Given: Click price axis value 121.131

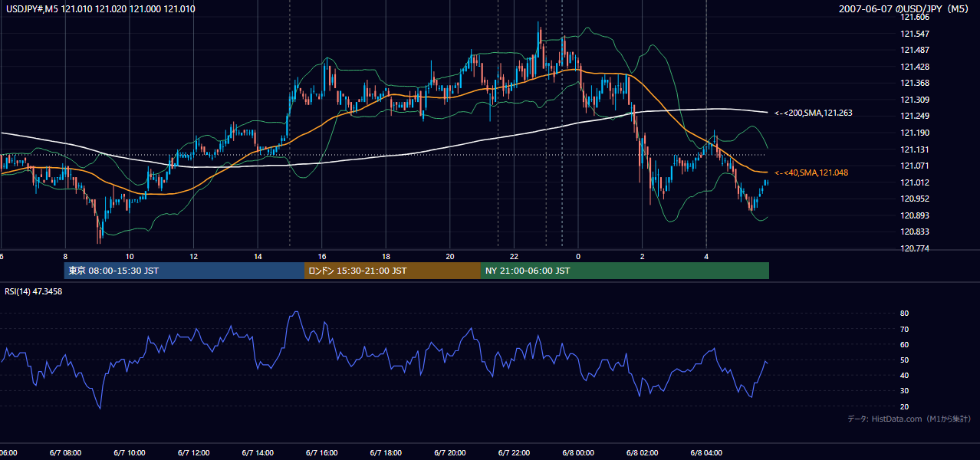Looking at the screenshot, I should pos(915,149).
